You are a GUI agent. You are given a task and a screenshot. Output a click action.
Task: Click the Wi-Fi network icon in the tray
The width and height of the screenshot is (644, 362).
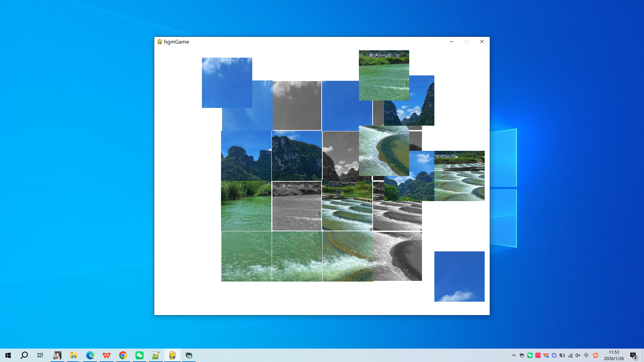click(x=571, y=355)
